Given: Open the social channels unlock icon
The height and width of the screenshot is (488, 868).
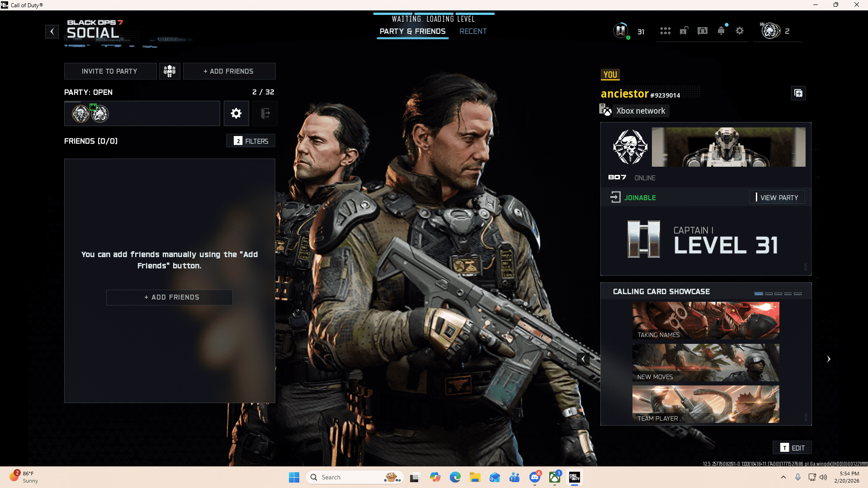Looking at the screenshot, I should pyautogui.click(x=684, y=31).
